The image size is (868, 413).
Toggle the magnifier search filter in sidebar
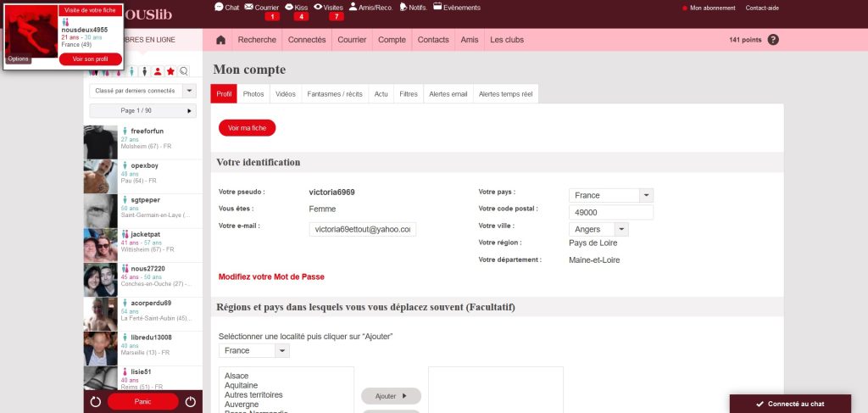(184, 71)
